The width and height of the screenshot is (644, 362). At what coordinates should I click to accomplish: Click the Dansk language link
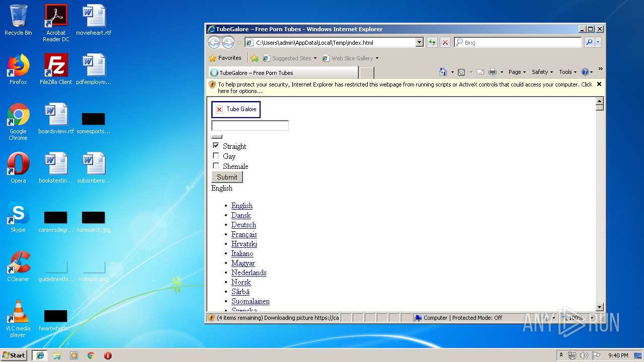[x=241, y=215]
